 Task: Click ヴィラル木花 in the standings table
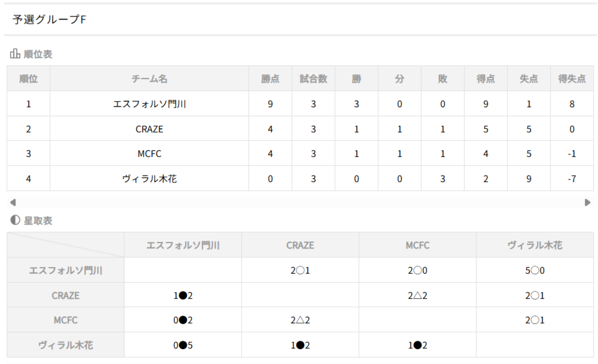[149, 178]
